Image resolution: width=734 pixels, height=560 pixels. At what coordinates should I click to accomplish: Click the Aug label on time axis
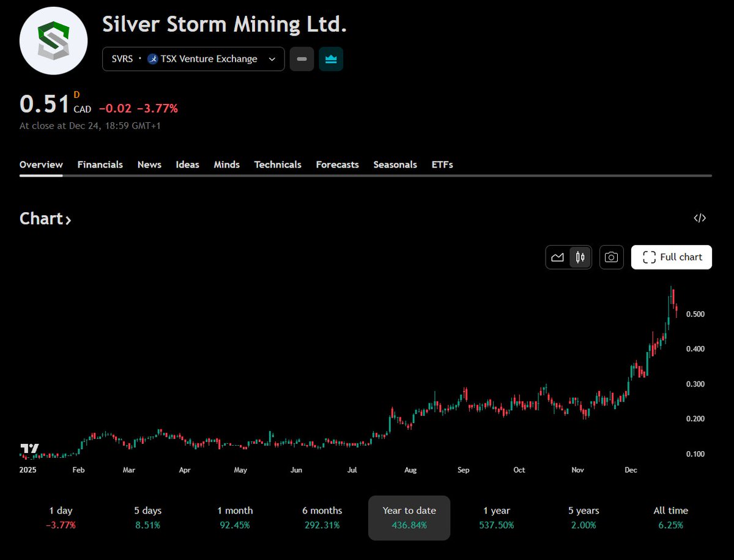410,470
